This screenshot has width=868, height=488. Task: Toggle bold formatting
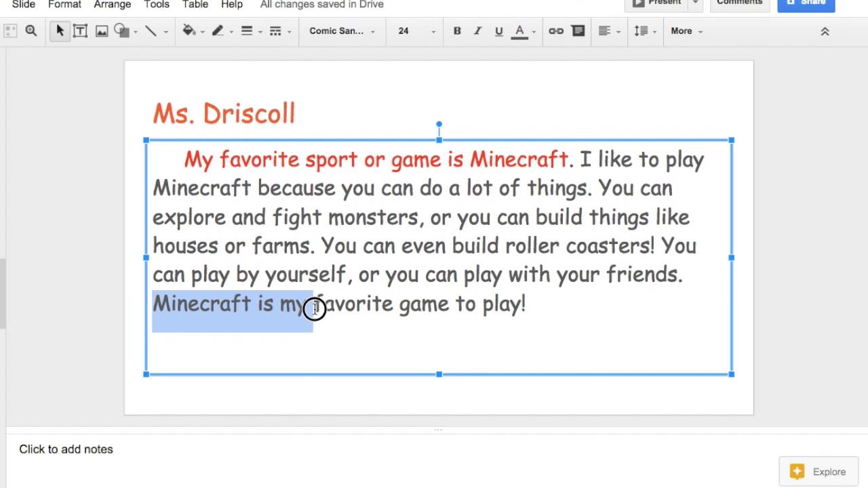[x=457, y=30]
